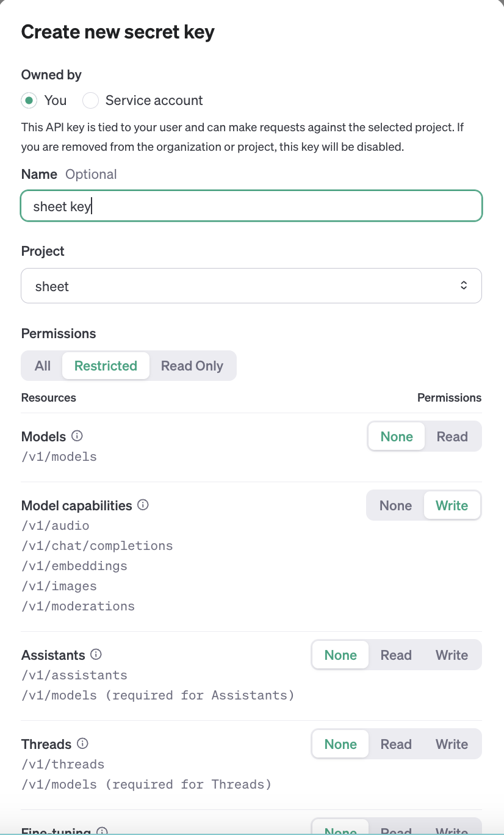Select the Service account radio button
Screen dimensions: 504x835
(90, 100)
